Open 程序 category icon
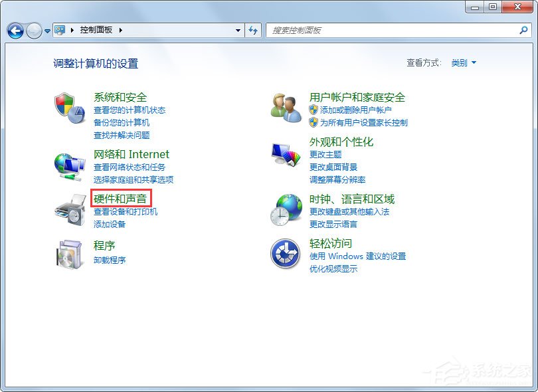This screenshot has width=538, height=392. (x=69, y=255)
